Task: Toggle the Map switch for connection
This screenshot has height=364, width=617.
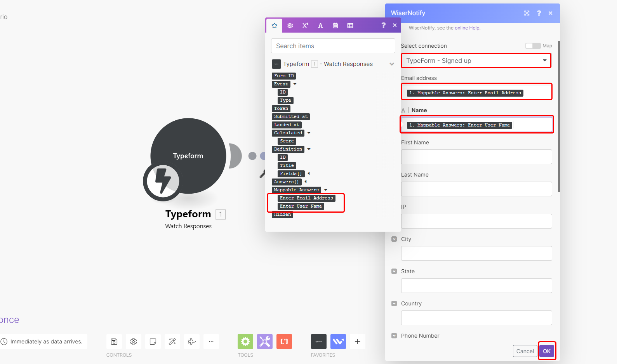Action: (x=533, y=46)
